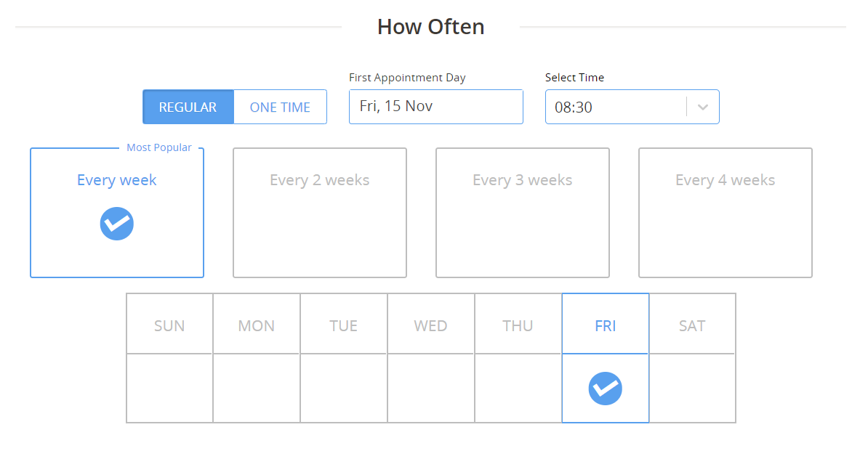868x451 pixels.
Task: Choose the Every 3 weeks card
Action: (x=523, y=213)
